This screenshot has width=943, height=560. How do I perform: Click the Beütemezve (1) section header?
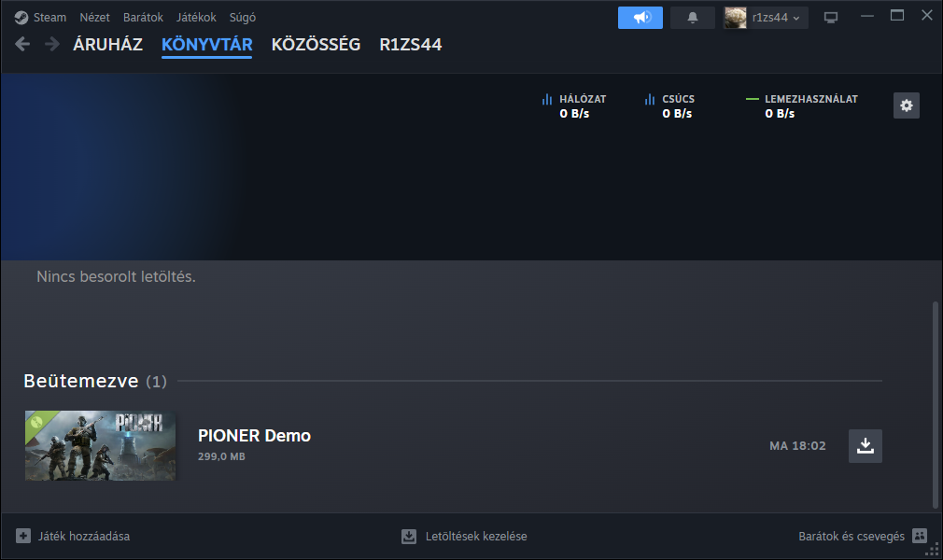click(x=95, y=381)
